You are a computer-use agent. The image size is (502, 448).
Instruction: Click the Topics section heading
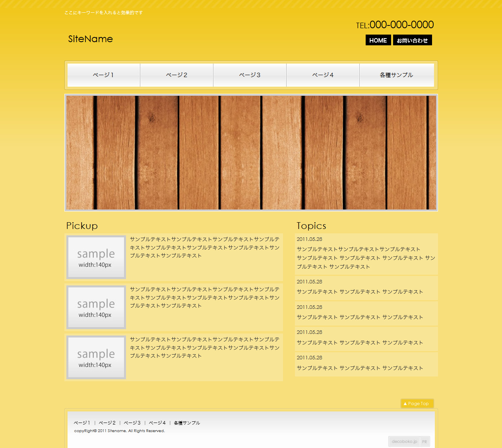[311, 226]
